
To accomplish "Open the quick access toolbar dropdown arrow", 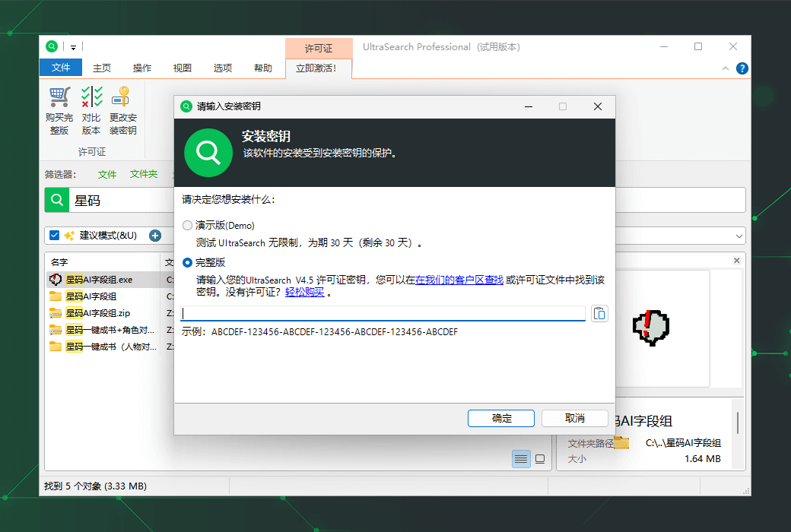I will (73, 47).
